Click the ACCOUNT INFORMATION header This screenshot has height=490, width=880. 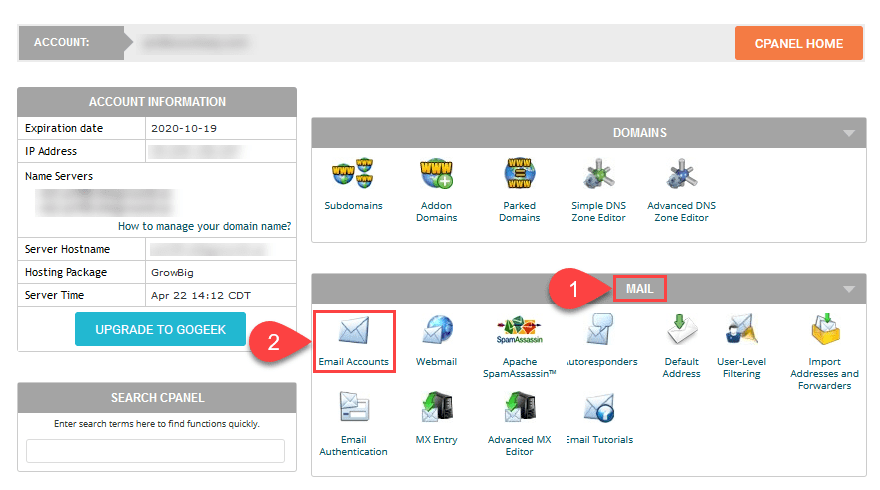[x=157, y=102]
